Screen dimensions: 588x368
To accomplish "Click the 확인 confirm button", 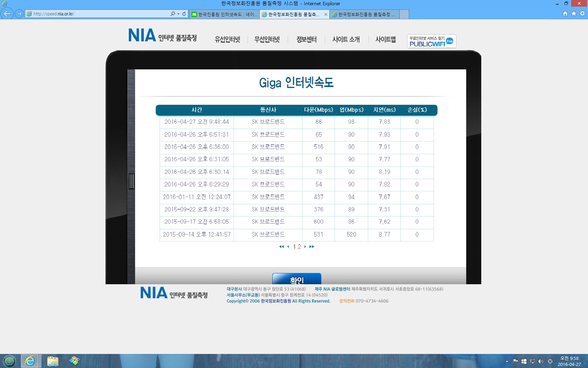I will tap(297, 279).
